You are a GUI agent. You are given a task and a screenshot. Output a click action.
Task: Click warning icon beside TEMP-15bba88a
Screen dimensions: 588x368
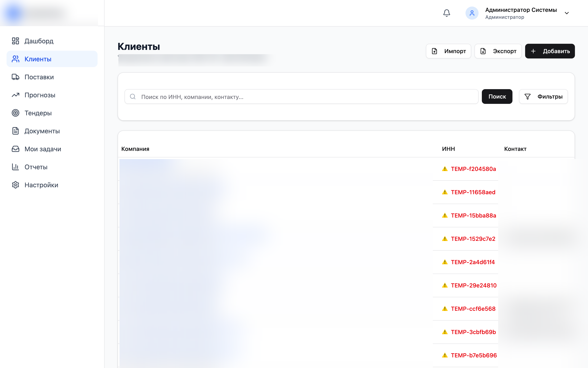point(445,216)
